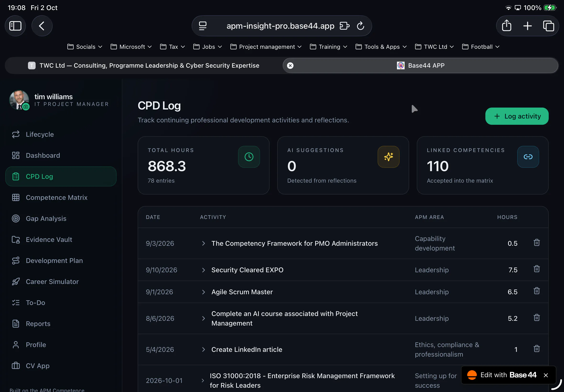
Task: Toggle the Safari sidebar button
Action: click(x=15, y=26)
